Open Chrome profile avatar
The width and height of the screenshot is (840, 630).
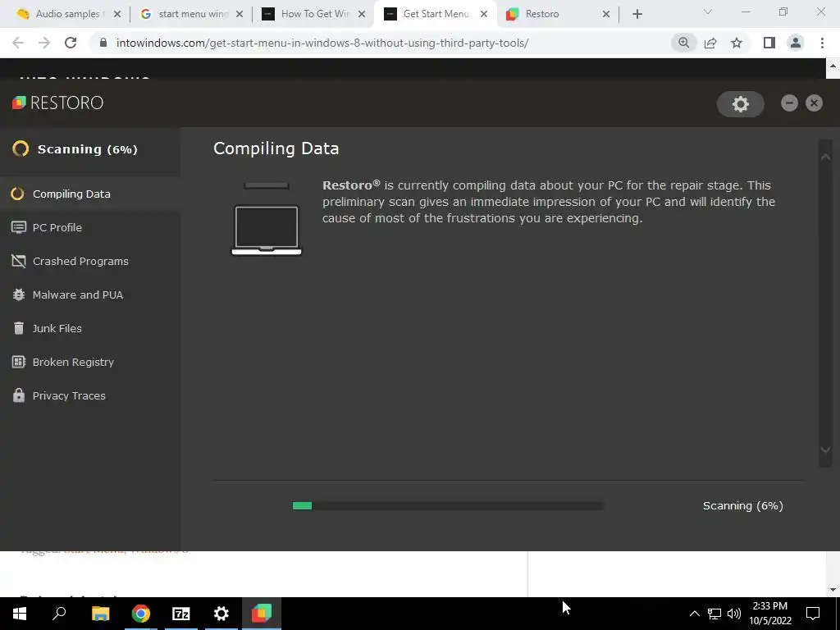[x=796, y=43]
